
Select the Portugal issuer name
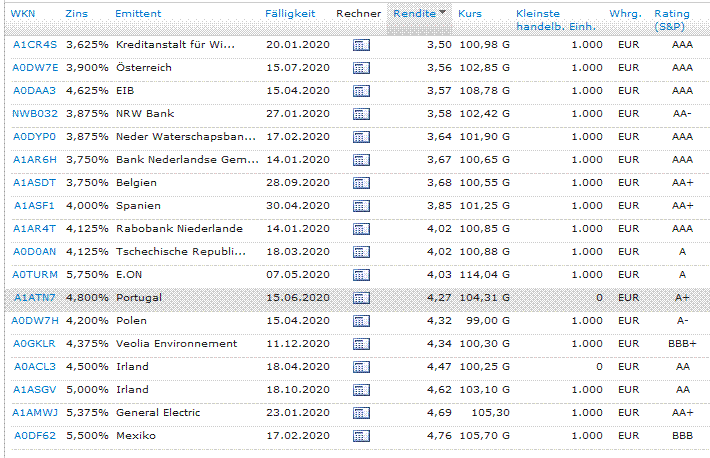[x=139, y=298]
